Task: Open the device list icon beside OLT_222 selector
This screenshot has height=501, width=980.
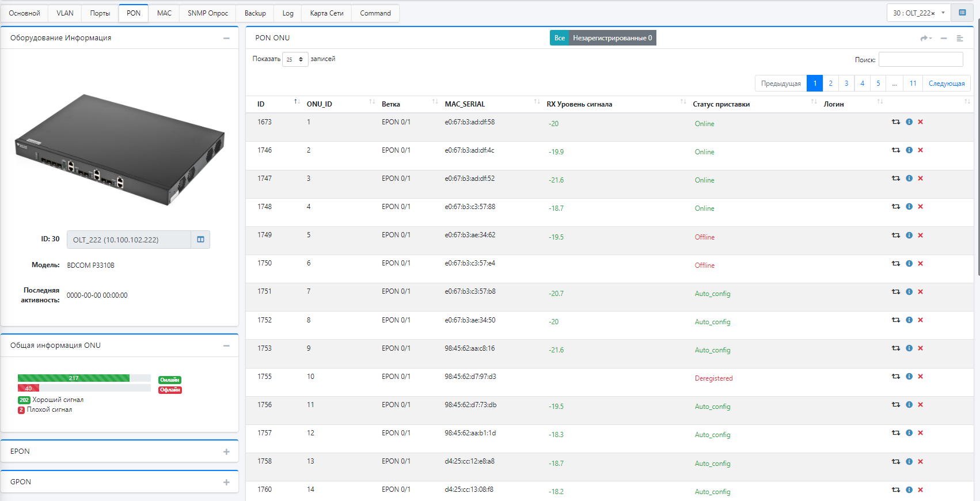Action: pos(962,13)
